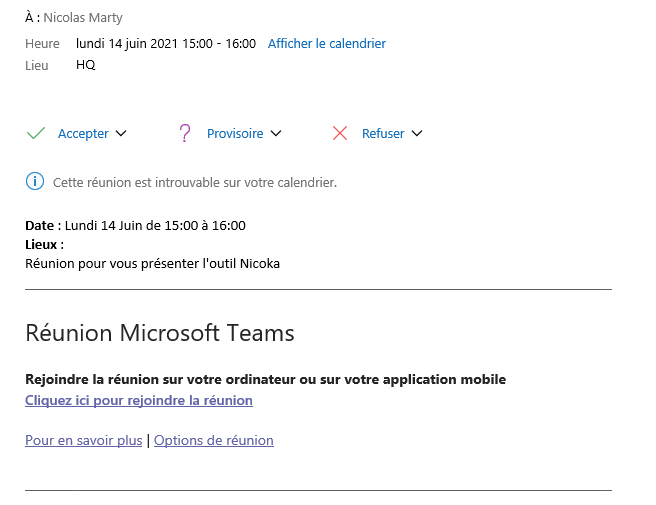Select the text Cette réunion est introuvable sur votre calendrier
Image resolution: width=656 pixels, height=505 pixels.
tap(195, 182)
